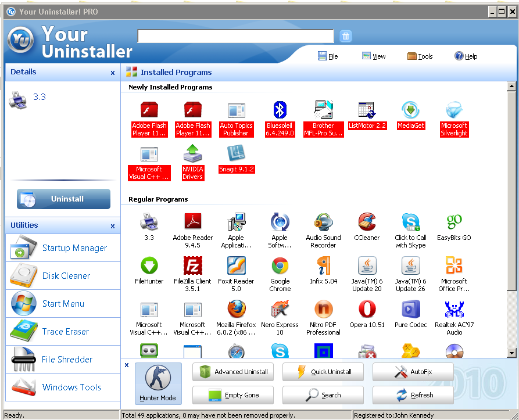Select Audio Sound Recorder program
This screenshot has height=420, width=519.
coord(323,231)
